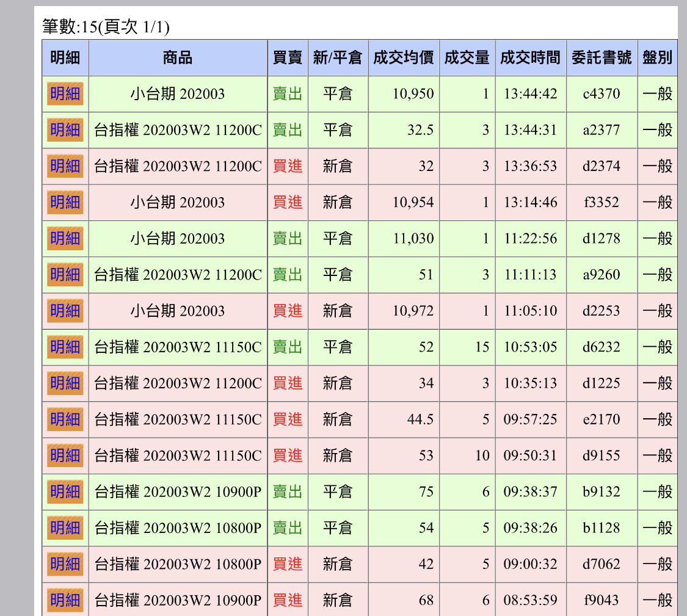Select time 09:50:31 cell
This screenshot has width=687, height=616.
[x=531, y=455]
